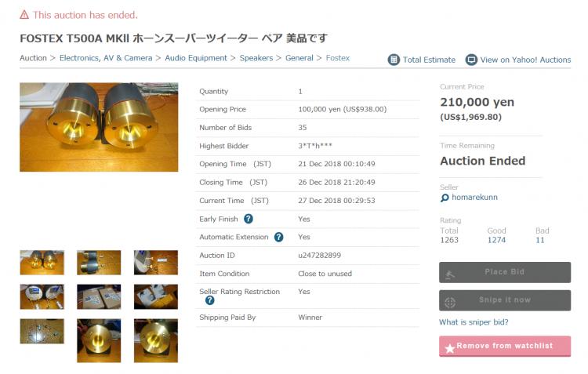Follow the Fostex breadcrumb link
588x374 pixels.
pyautogui.click(x=337, y=58)
